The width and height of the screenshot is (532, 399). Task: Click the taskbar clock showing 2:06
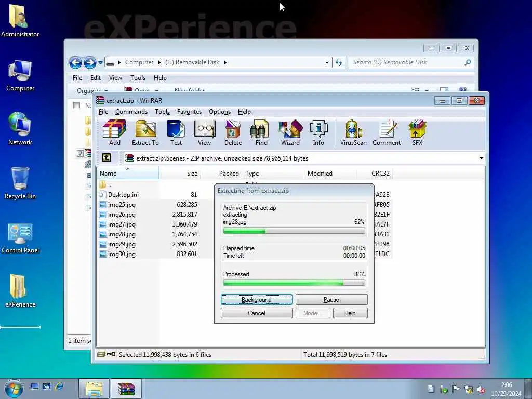506,389
